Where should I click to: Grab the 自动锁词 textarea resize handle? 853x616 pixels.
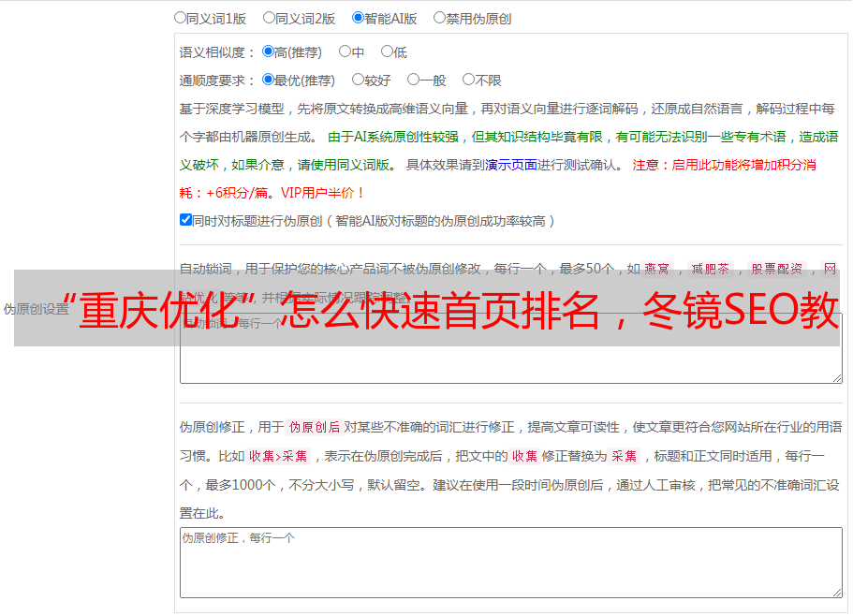(837, 378)
